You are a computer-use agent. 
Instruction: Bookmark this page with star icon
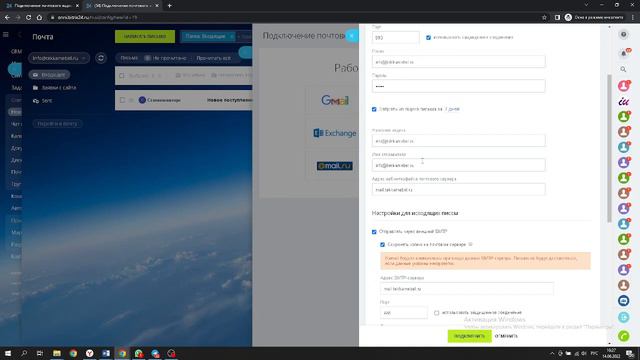544,18
